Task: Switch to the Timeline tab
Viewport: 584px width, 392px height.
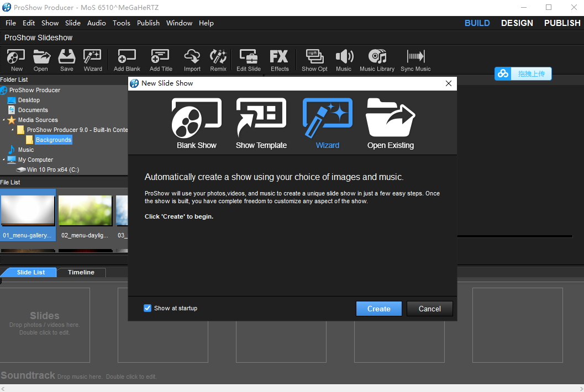Action: [81, 272]
